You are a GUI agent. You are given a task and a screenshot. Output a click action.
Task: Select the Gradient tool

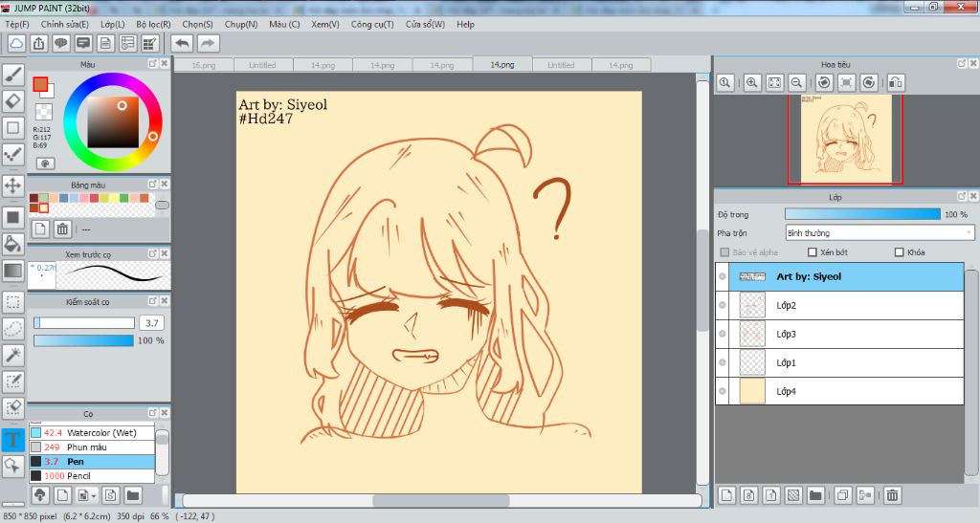[13, 271]
